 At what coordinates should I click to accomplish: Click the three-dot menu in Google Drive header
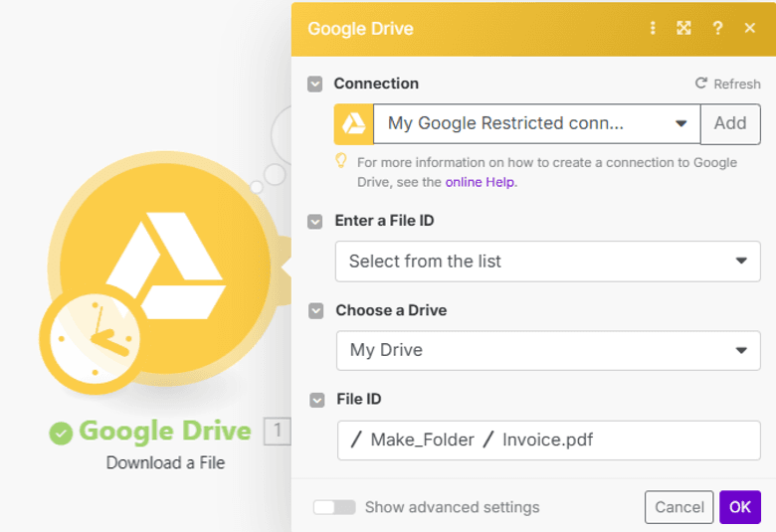coord(653,28)
